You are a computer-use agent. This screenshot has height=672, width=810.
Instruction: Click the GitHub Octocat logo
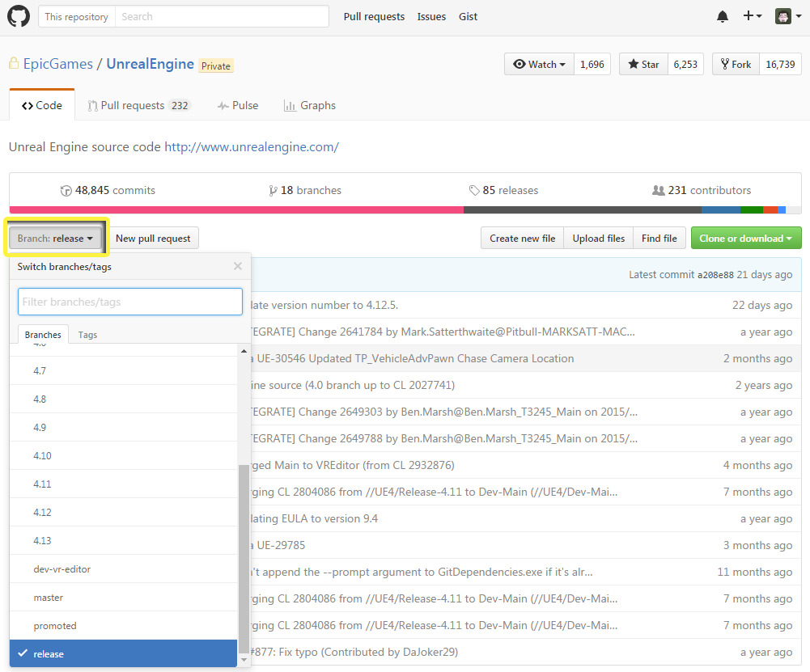tap(19, 16)
